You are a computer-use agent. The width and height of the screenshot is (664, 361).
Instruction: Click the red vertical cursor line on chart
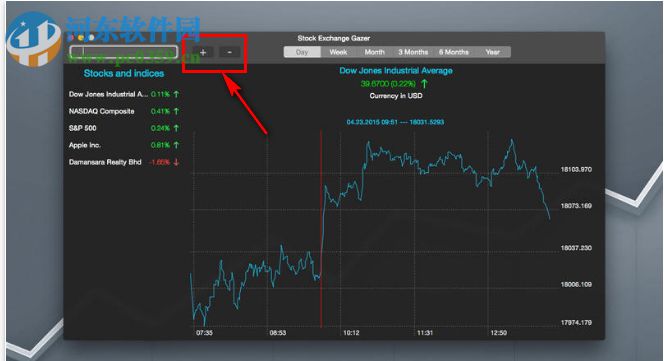[321, 229]
